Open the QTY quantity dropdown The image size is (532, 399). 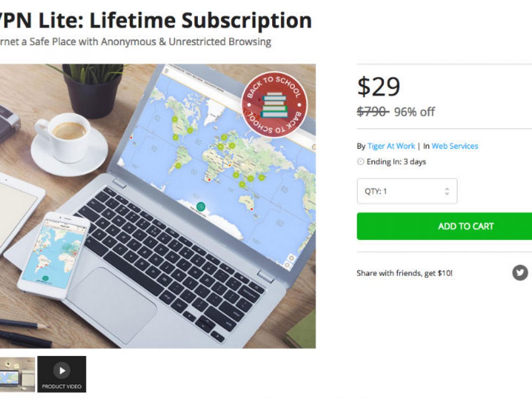point(407,191)
